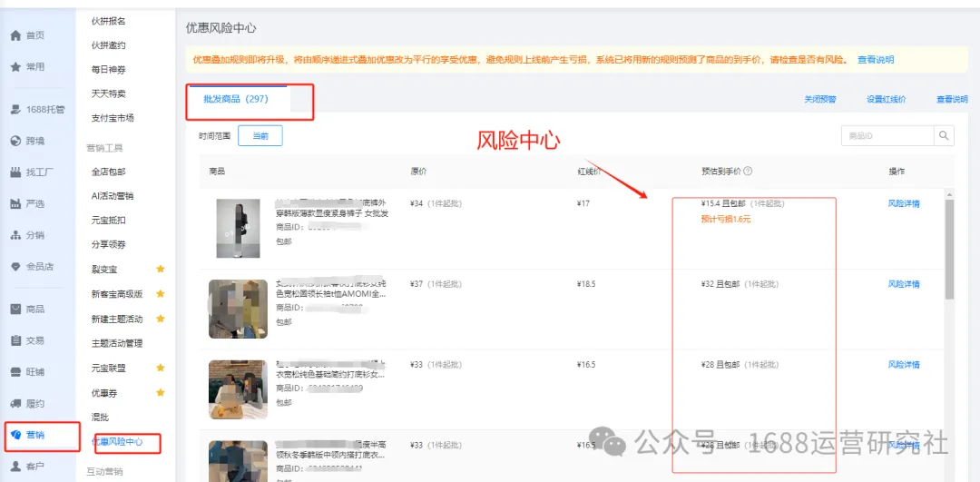Click the 优惠风险中心 page title
Viewport: 980px width, 482px height.
pyautogui.click(x=221, y=28)
